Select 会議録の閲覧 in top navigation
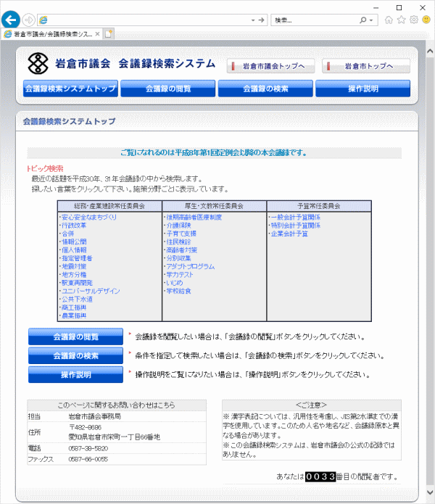This screenshot has height=504, width=435. pyautogui.click(x=168, y=88)
